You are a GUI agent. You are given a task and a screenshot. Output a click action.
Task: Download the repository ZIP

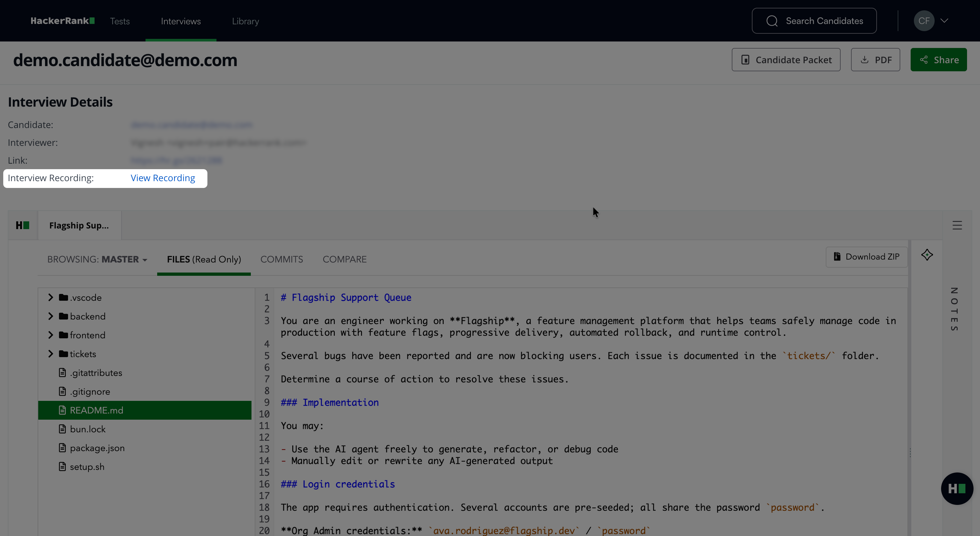click(867, 257)
